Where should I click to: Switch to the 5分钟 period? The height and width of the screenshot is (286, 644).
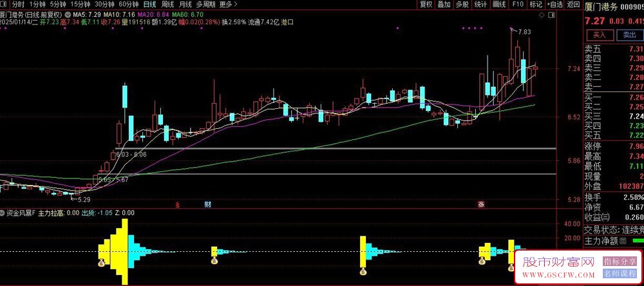point(58,5)
